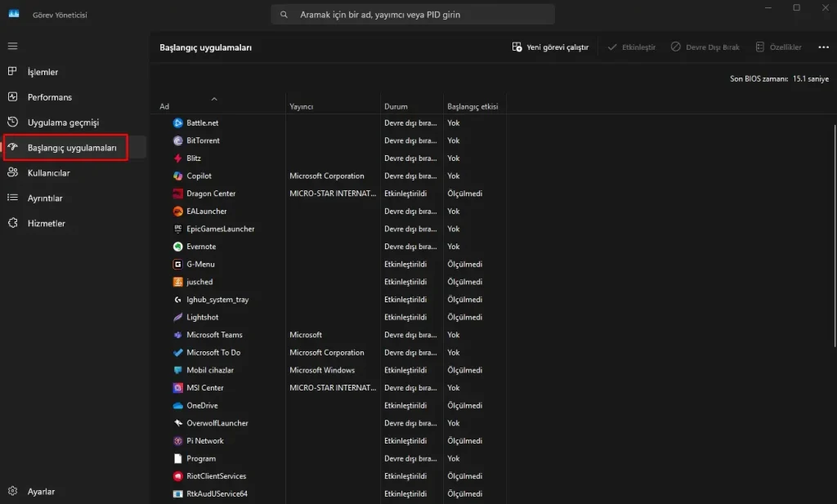Viewport: 837px width, 504px height.
Task: Open Özellikler for selected item
Action: point(778,47)
